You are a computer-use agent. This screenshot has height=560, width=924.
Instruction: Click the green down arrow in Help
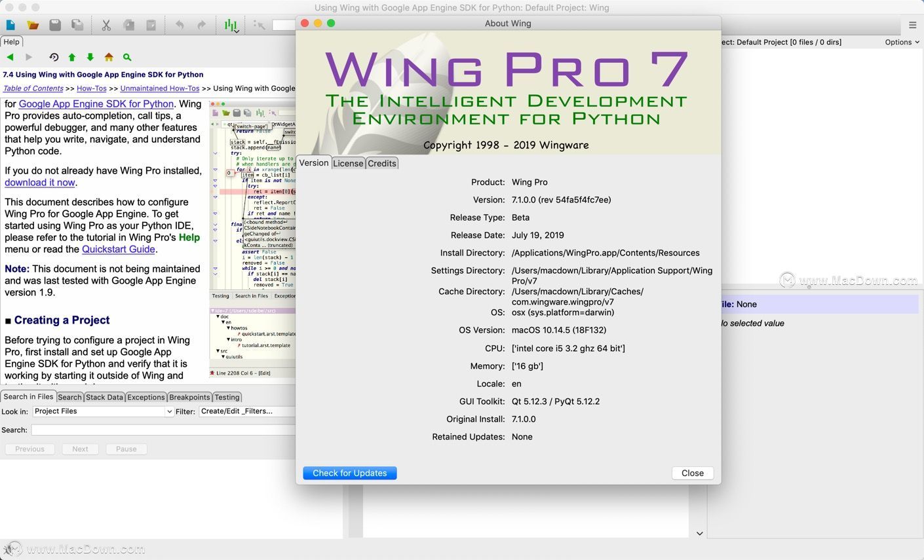[90, 57]
